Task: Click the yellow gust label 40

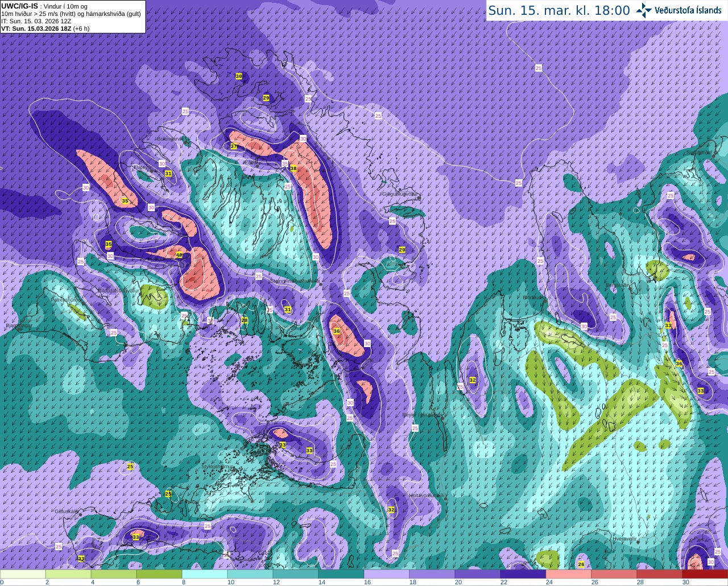Action: (x=179, y=255)
